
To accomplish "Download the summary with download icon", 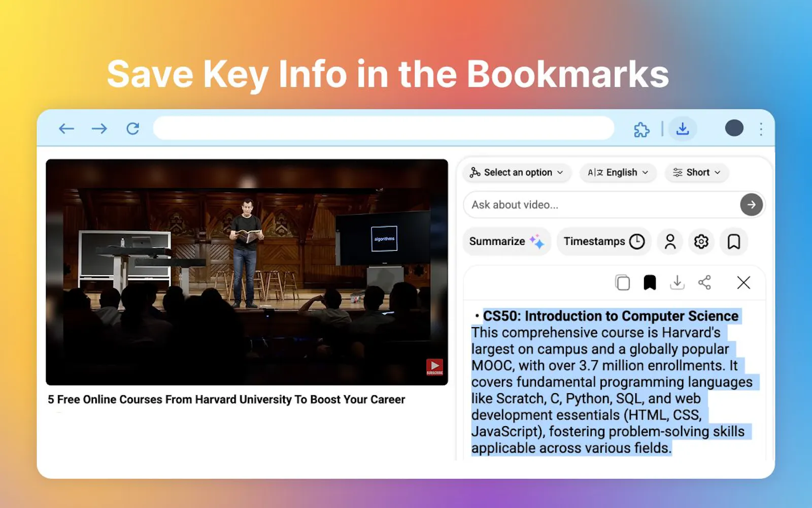I will point(677,282).
